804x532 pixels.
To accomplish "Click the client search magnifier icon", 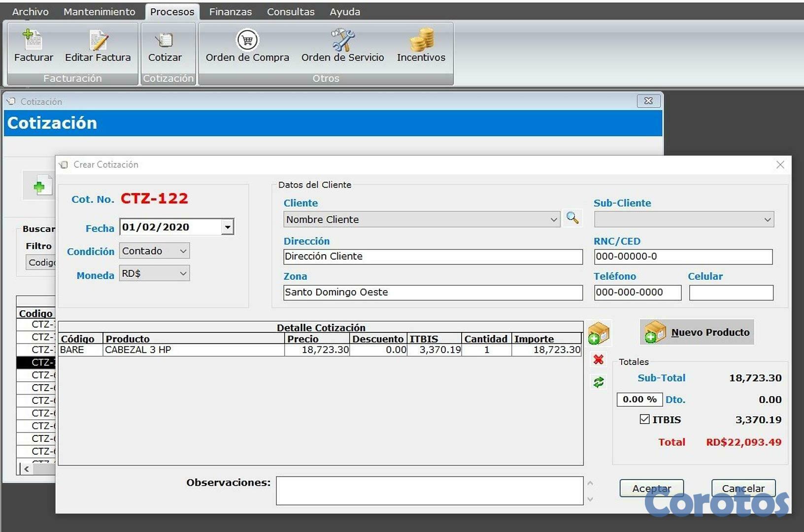I will tap(572, 219).
